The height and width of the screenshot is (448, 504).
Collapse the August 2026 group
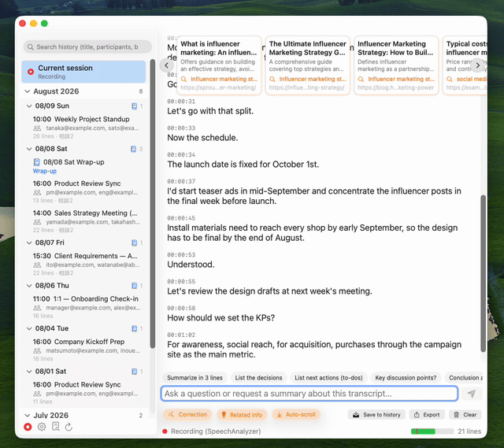point(28,91)
